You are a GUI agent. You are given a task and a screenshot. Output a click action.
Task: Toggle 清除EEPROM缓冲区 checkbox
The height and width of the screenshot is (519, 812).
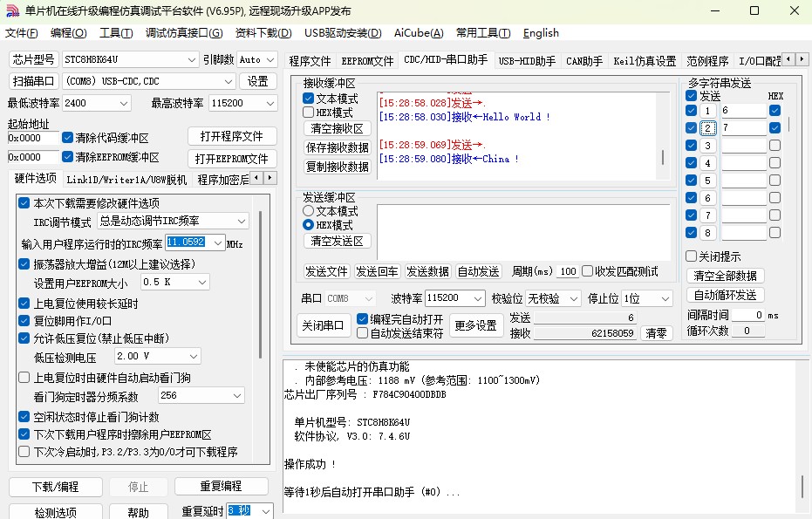[67, 156]
